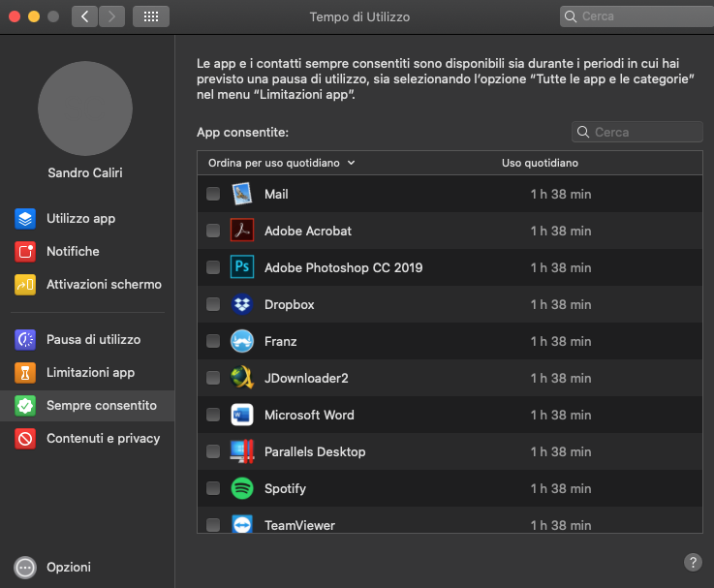Click the yellow Attivazioni schermo icon

point(25,285)
